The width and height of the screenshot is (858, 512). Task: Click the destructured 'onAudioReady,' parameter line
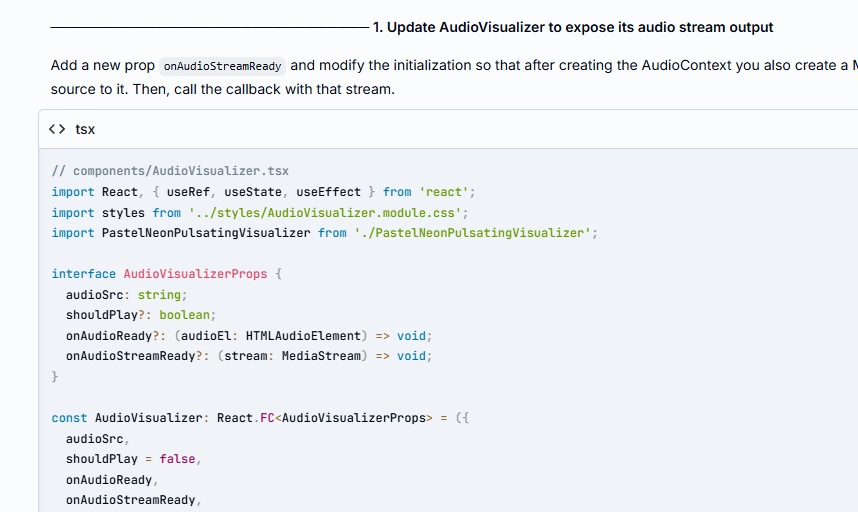(112, 480)
